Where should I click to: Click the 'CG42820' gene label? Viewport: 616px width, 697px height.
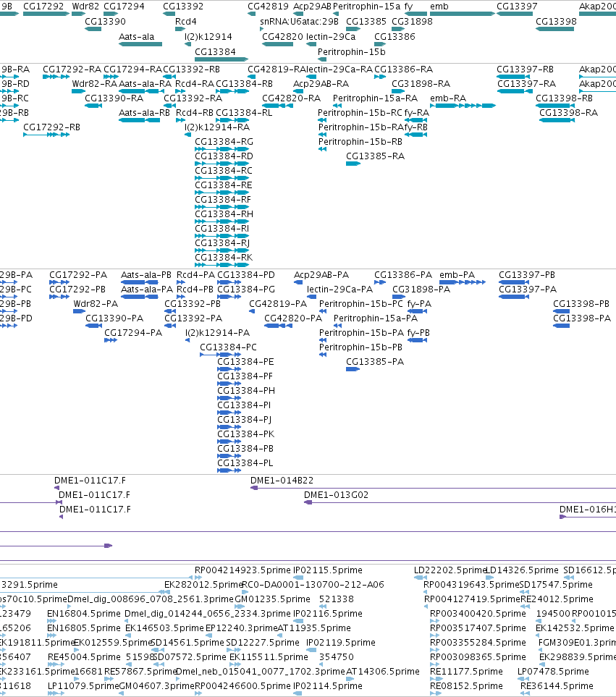click(x=283, y=36)
